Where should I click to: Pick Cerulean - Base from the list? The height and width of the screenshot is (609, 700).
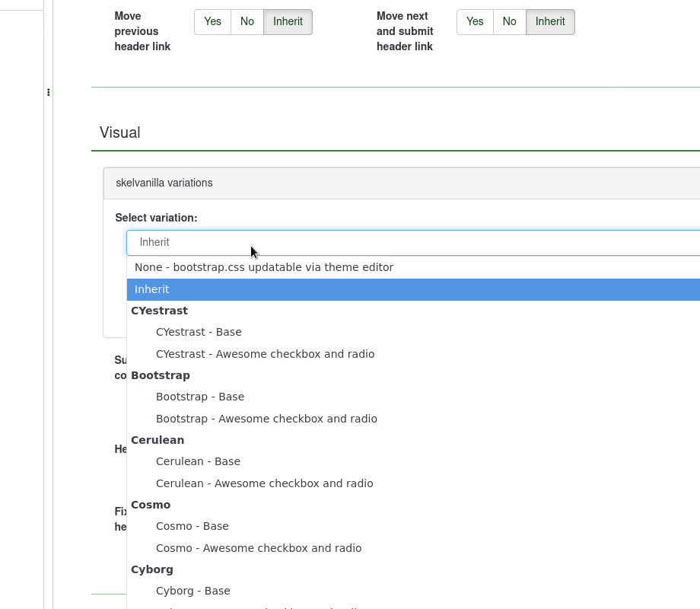point(198,461)
